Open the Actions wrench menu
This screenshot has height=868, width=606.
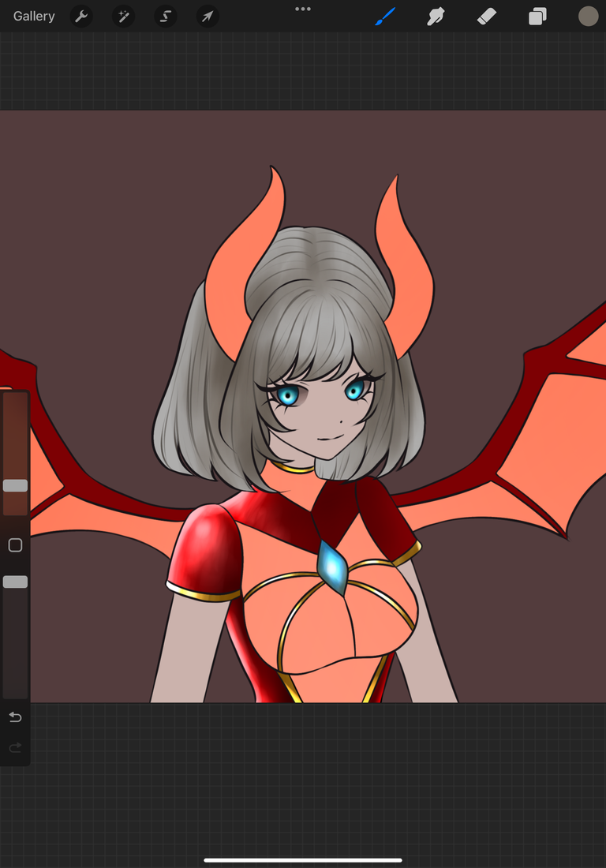(x=81, y=16)
